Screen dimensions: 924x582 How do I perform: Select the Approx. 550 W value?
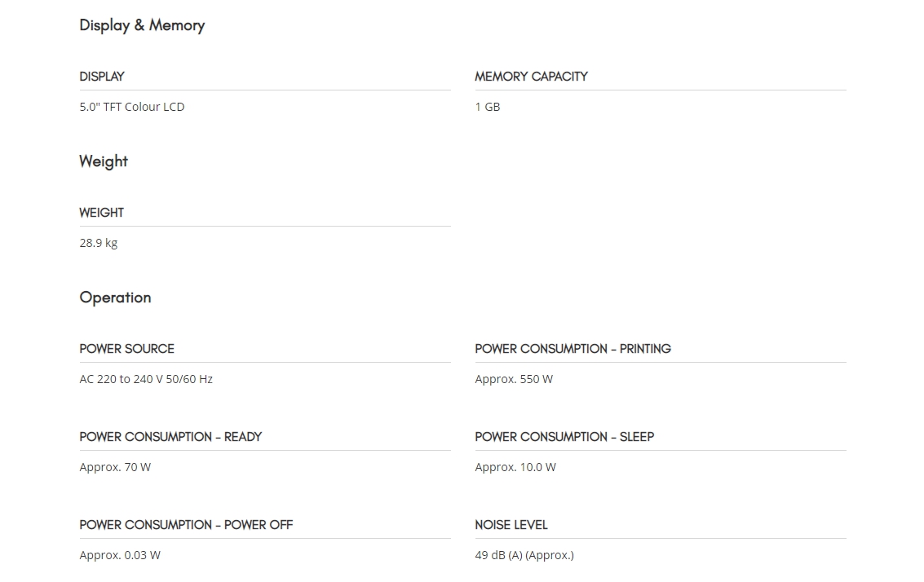[514, 379]
